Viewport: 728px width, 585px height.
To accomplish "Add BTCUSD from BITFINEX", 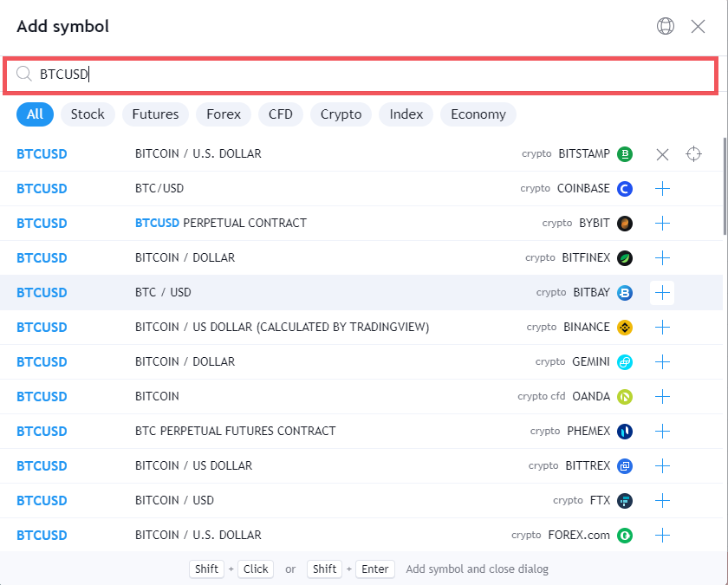I will click(662, 257).
